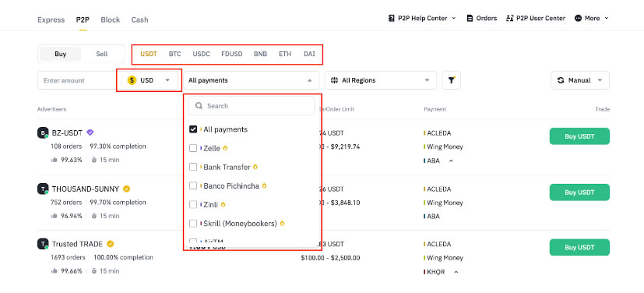644x293 pixels.
Task: Click the Orders document icon
Action: click(x=470, y=18)
